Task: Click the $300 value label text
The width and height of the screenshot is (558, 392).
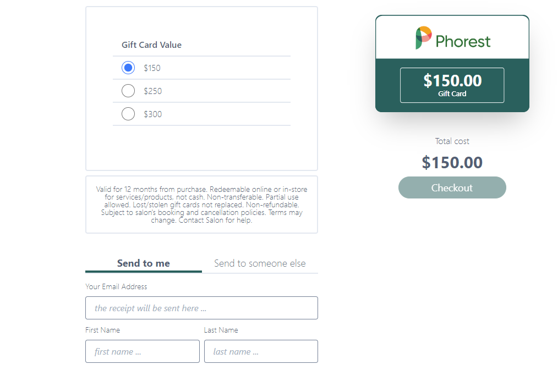Action: pos(152,114)
